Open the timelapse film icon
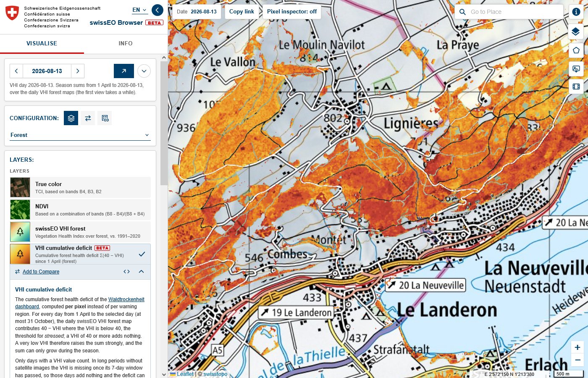The width and height of the screenshot is (588, 378). coord(576,87)
